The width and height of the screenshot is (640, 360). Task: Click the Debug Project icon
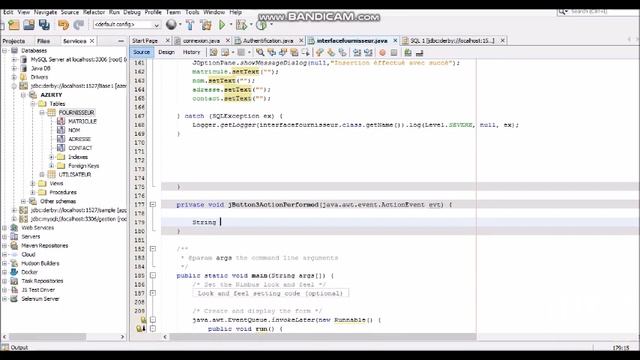[242, 25]
